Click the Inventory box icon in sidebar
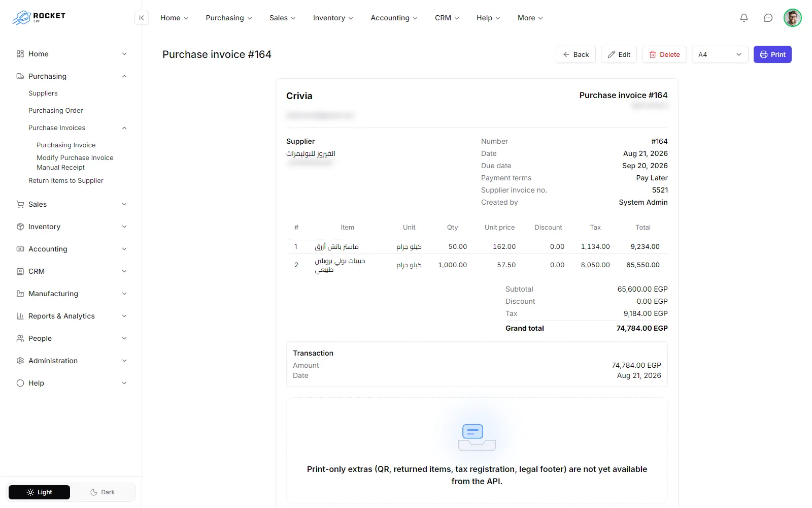Viewport: 812px width, 508px height. tap(20, 227)
